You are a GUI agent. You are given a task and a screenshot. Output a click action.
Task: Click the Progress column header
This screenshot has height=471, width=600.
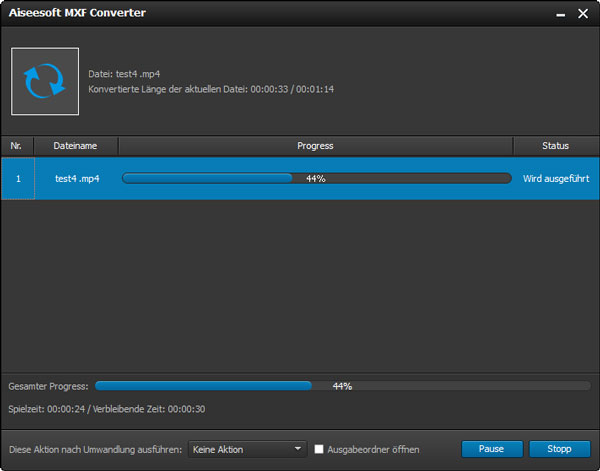tap(315, 146)
